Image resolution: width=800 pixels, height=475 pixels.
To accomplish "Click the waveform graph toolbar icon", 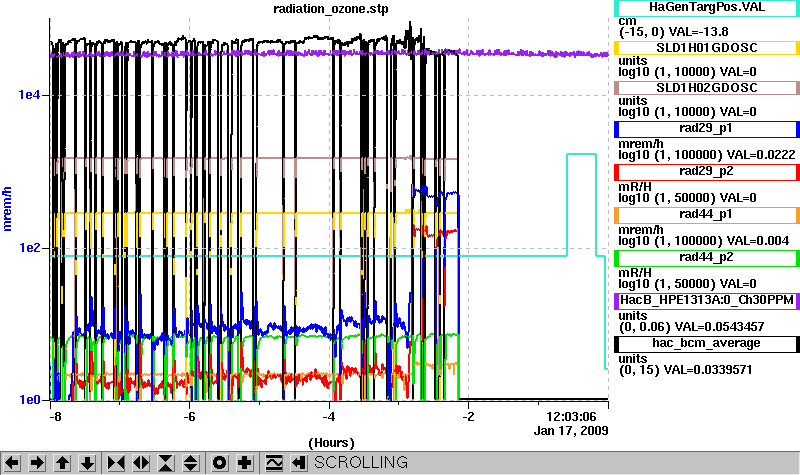I will point(274,463).
